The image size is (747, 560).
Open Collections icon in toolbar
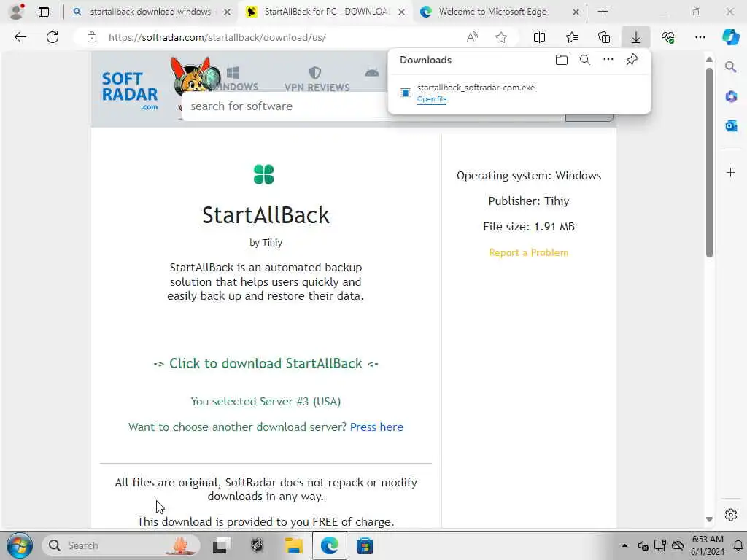click(x=604, y=37)
